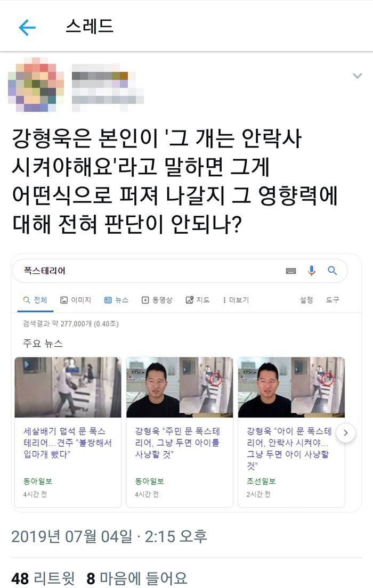Viewport: 373px width, 588px height.
Task: Open first news thumbnail of hallway scene
Action: [x=68, y=387]
